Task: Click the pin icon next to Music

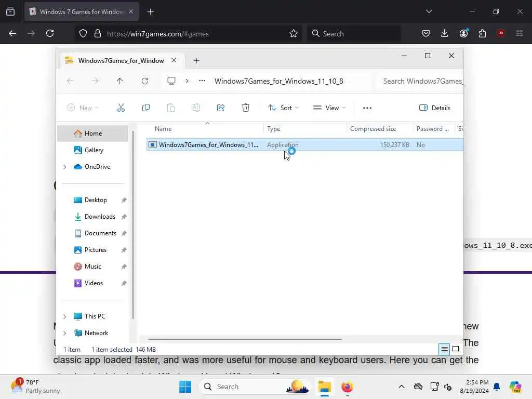Action: (x=124, y=267)
